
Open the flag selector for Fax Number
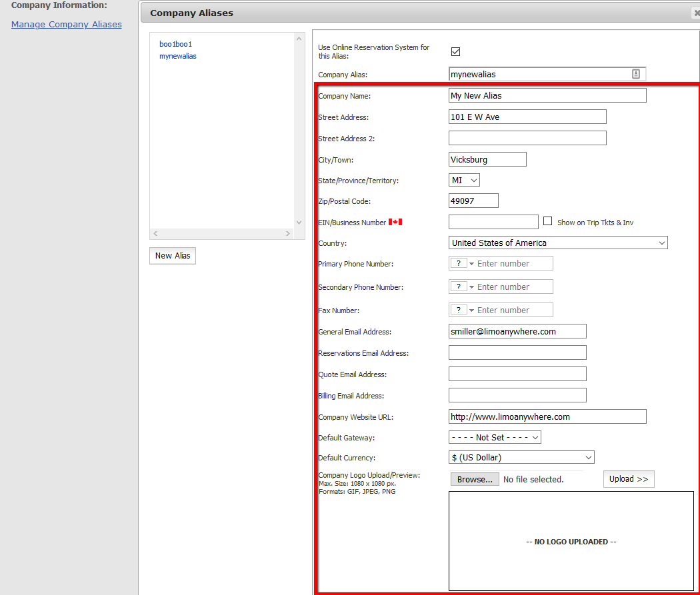pos(461,309)
